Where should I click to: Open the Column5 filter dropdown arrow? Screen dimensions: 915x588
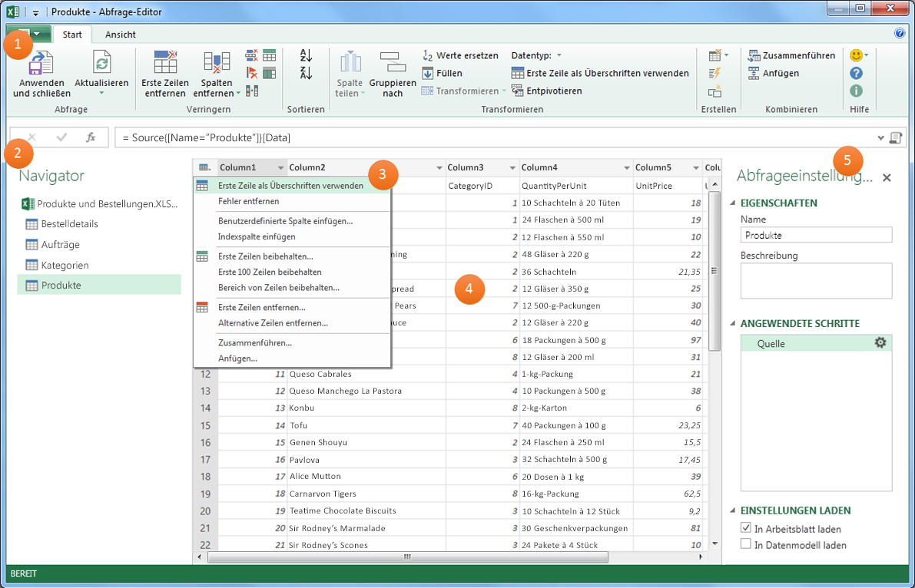[x=695, y=168]
